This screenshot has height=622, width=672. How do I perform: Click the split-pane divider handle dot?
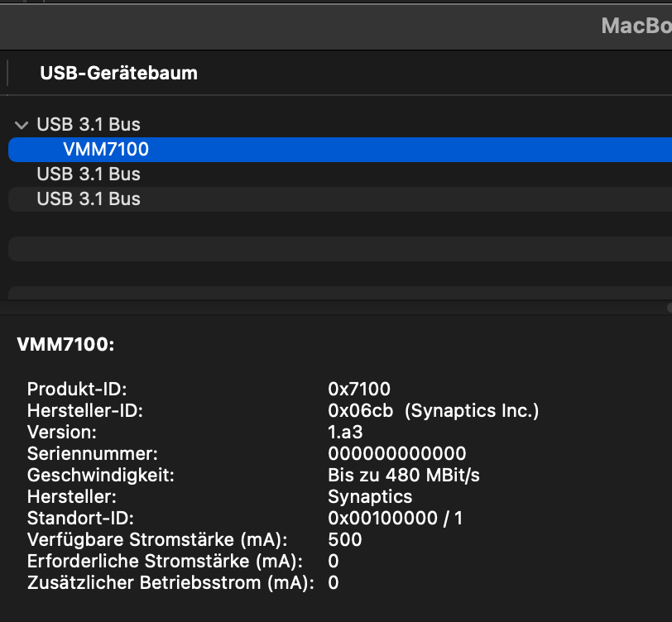[669, 307]
